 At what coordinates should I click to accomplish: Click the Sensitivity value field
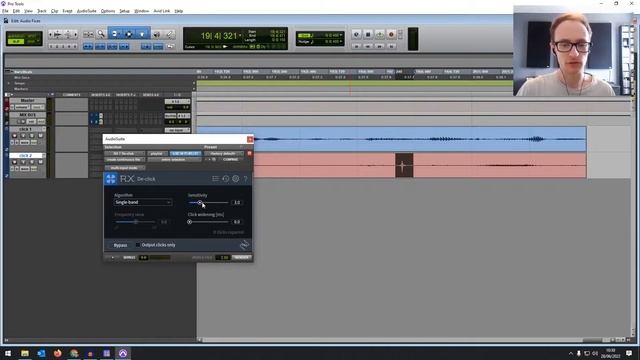pos(237,202)
